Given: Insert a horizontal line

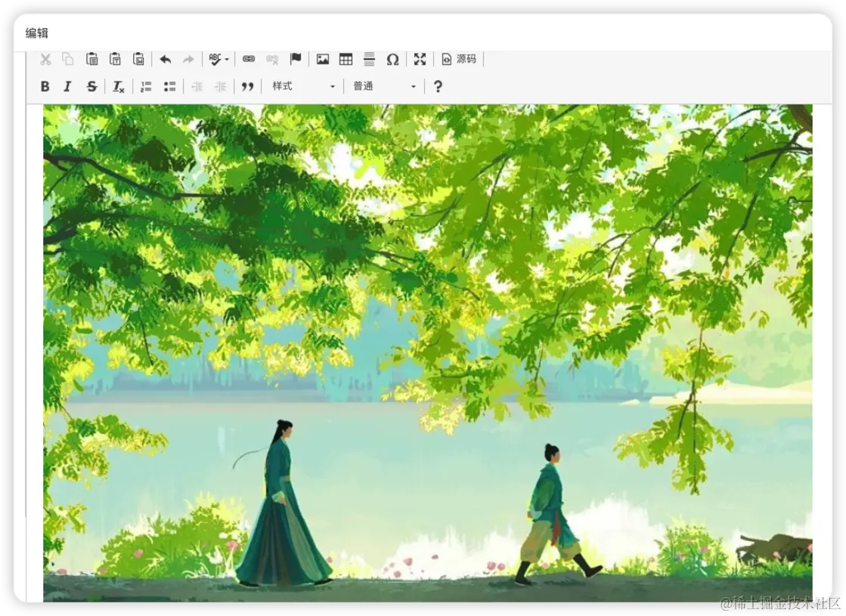Looking at the screenshot, I should 369,59.
